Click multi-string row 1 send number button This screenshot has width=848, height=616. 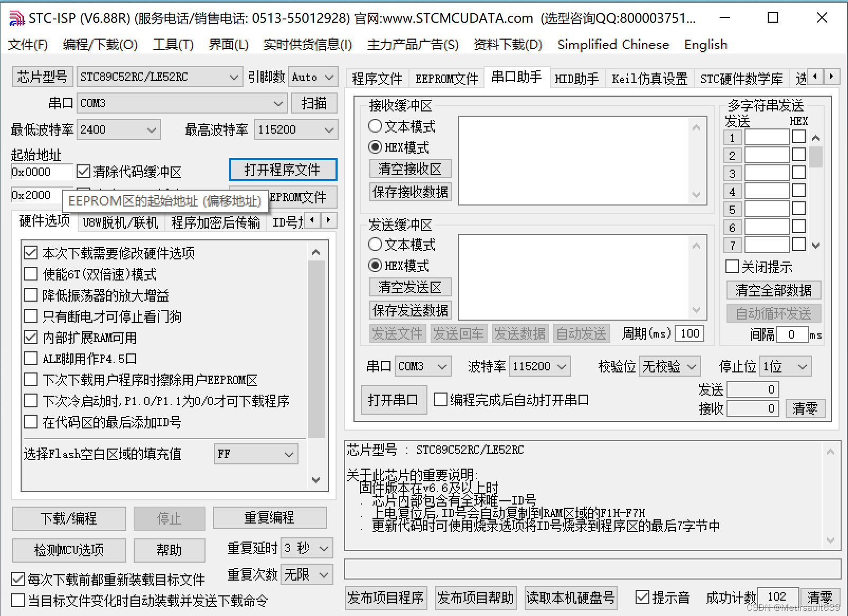pos(732,138)
